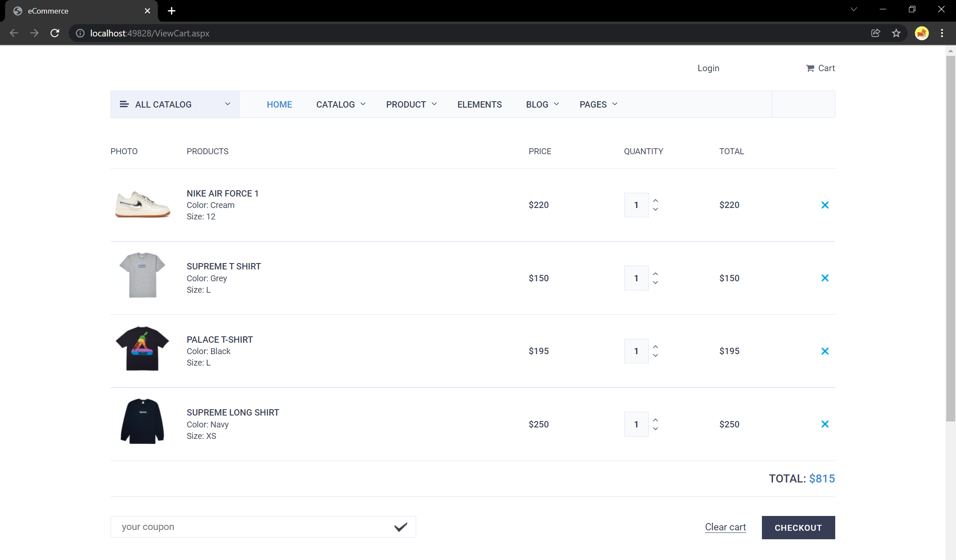This screenshot has height=560, width=956.
Task: Increase quantity for Supreme T Shirt
Action: pos(656,274)
